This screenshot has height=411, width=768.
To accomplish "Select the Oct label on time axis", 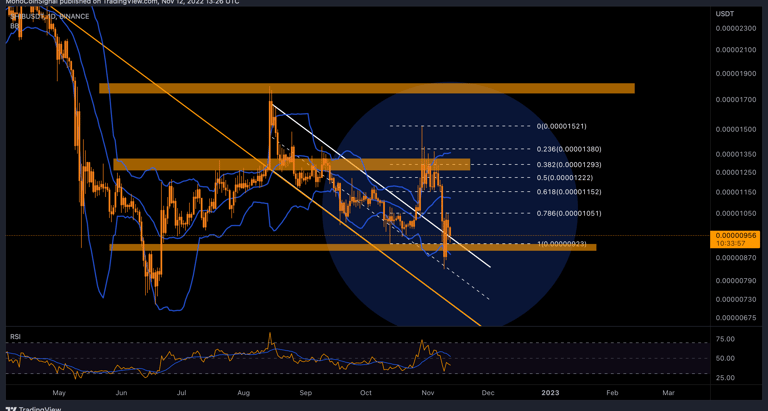I will (x=366, y=393).
